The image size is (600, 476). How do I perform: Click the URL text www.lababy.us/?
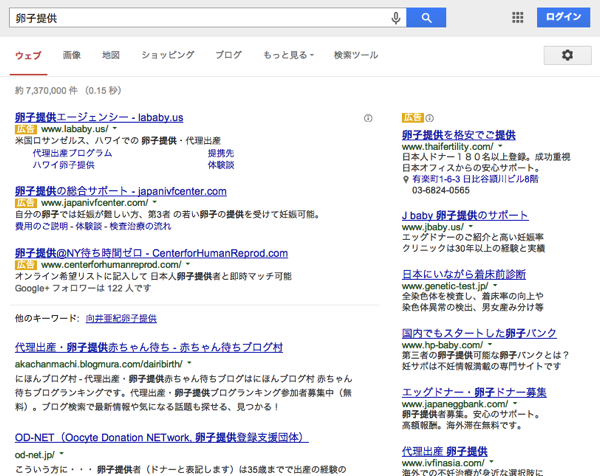[75, 129]
